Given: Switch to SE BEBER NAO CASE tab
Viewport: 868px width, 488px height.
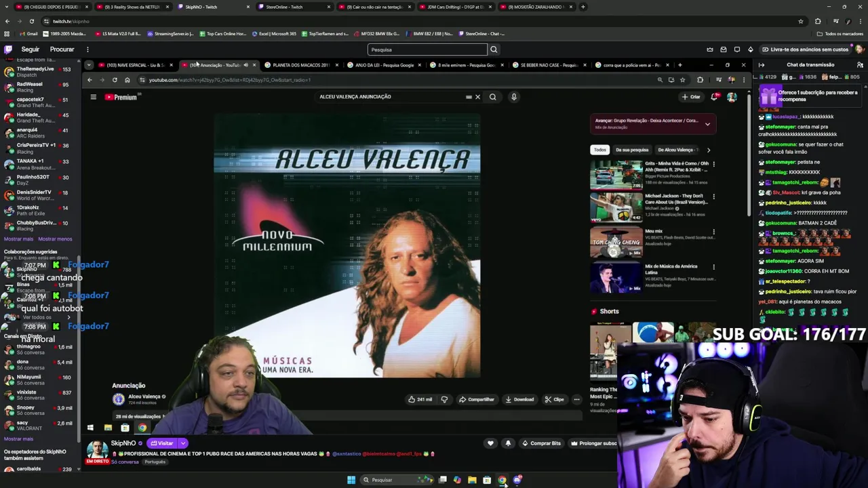Looking at the screenshot, I should click(549, 65).
